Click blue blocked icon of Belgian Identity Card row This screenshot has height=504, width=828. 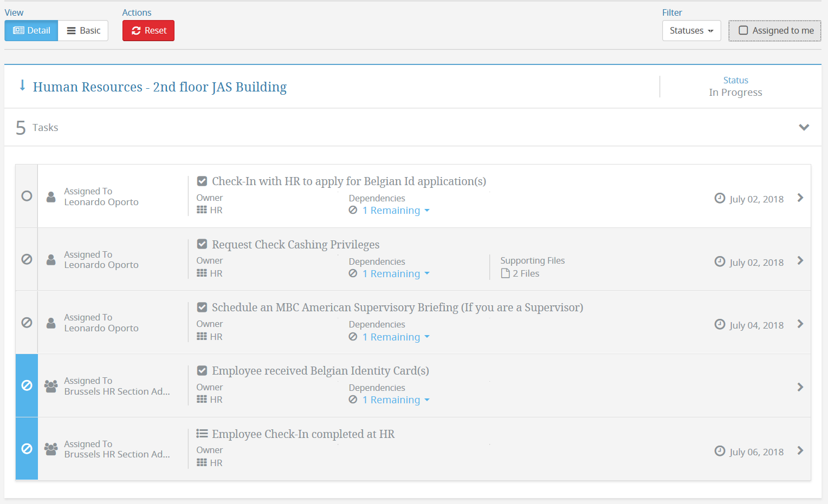[x=27, y=385]
